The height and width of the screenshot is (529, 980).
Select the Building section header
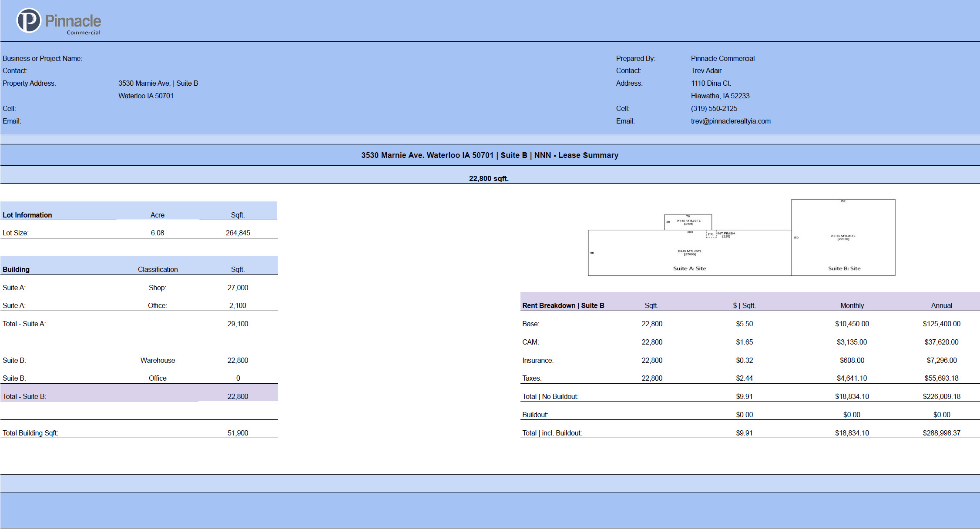(16, 269)
